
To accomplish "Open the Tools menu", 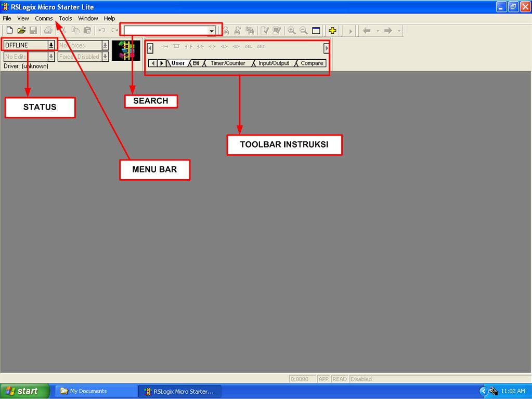I will point(66,18).
